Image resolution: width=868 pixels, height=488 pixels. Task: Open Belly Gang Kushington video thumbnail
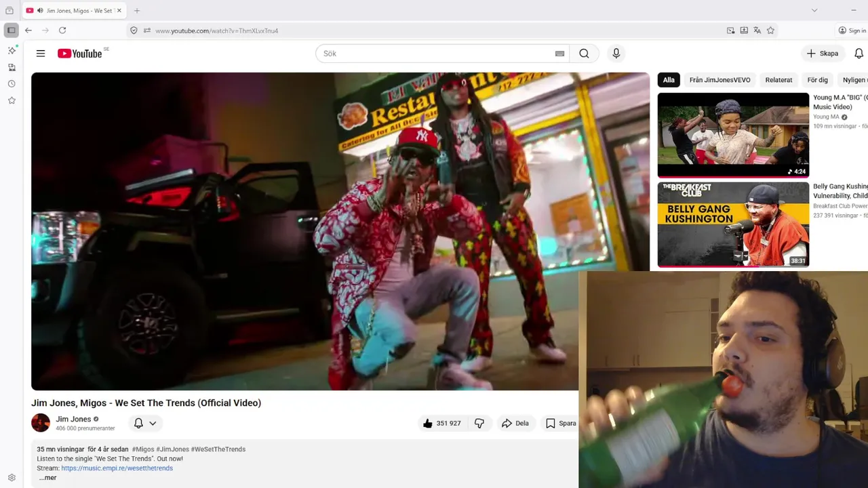point(733,224)
